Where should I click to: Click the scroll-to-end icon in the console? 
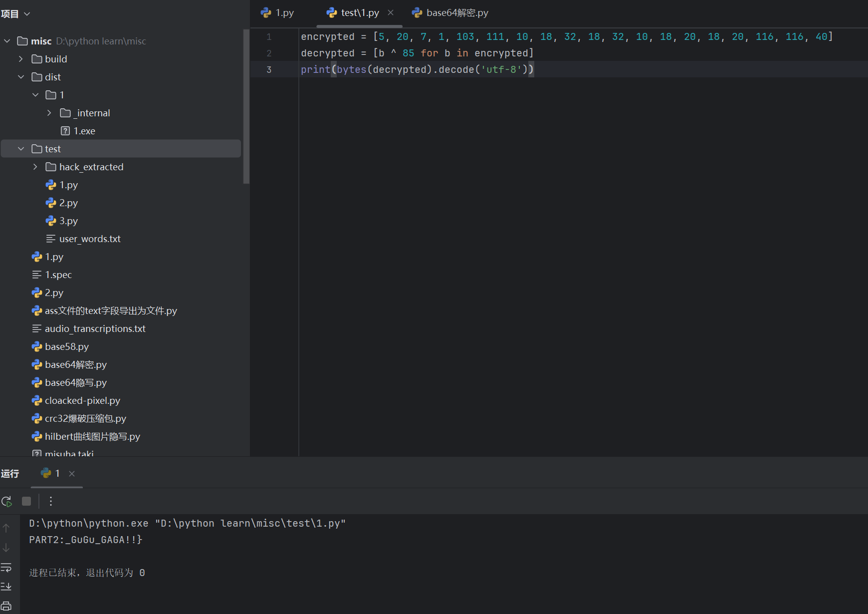pyautogui.click(x=6, y=587)
